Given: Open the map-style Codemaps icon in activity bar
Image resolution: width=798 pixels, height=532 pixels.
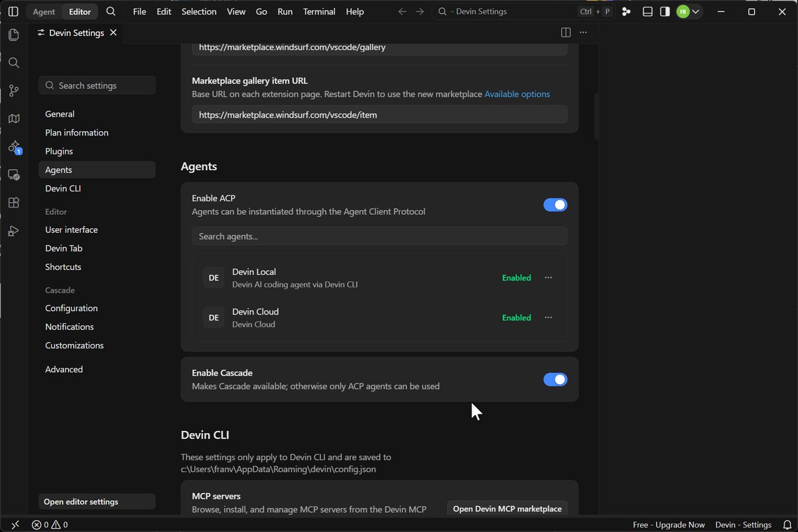Looking at the screenshot, I should point(13,118).
